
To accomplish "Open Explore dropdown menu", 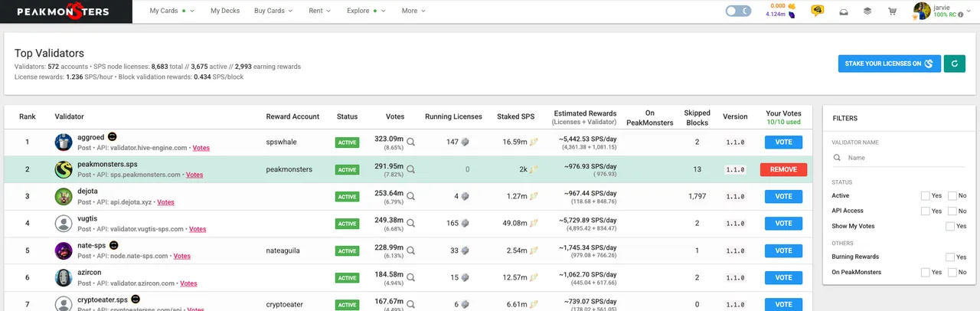I will [x=366, y=11].
